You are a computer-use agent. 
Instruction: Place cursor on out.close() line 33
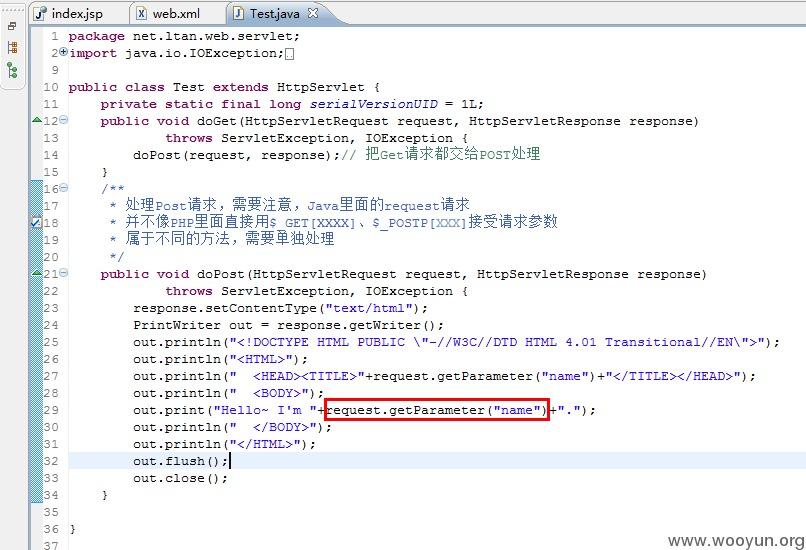point(180,478)
